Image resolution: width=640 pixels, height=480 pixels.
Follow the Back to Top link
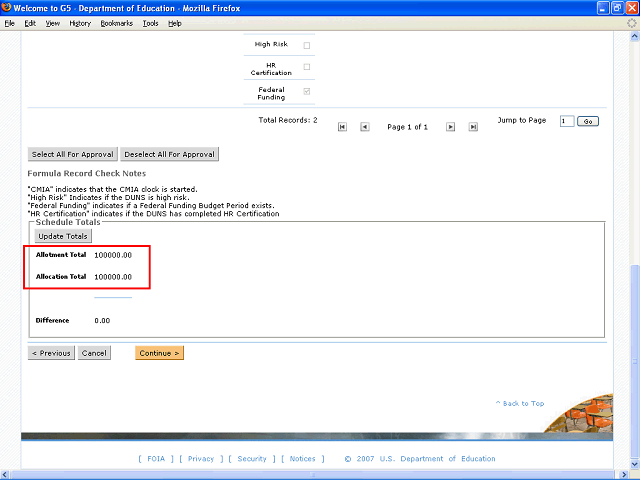[x=520, y=403]
